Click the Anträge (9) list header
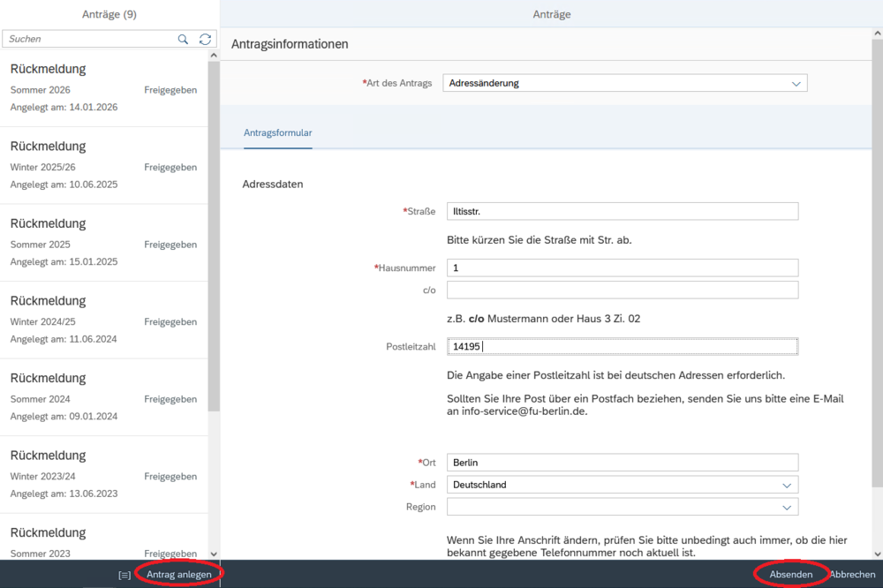Screen dimensions: 883x588 click(109, 14)
